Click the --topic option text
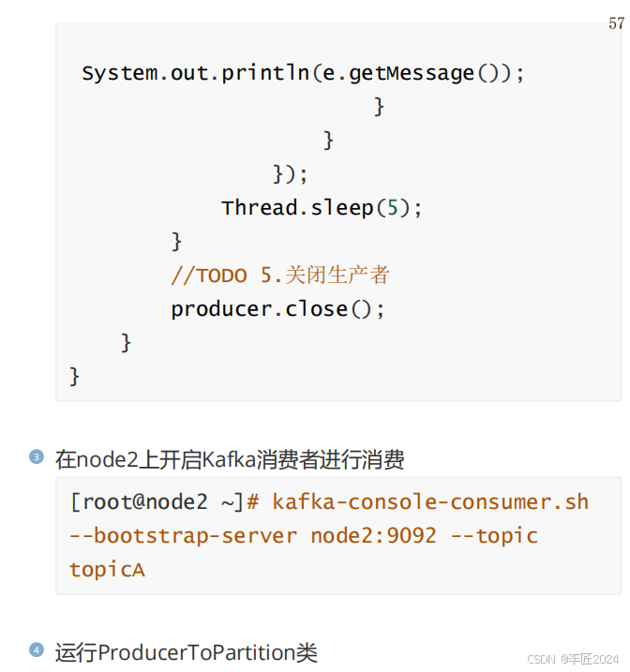The width and height of the screenshot is (630, 672). point(494,536)
